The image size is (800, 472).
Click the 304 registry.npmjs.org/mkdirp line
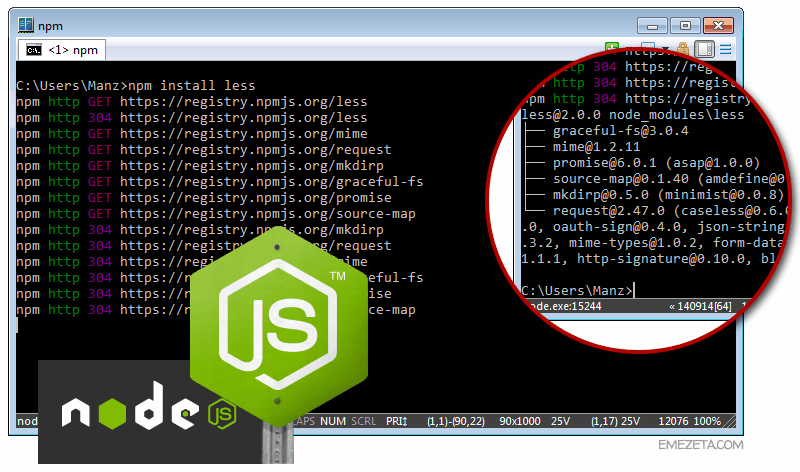pos(200,230)
